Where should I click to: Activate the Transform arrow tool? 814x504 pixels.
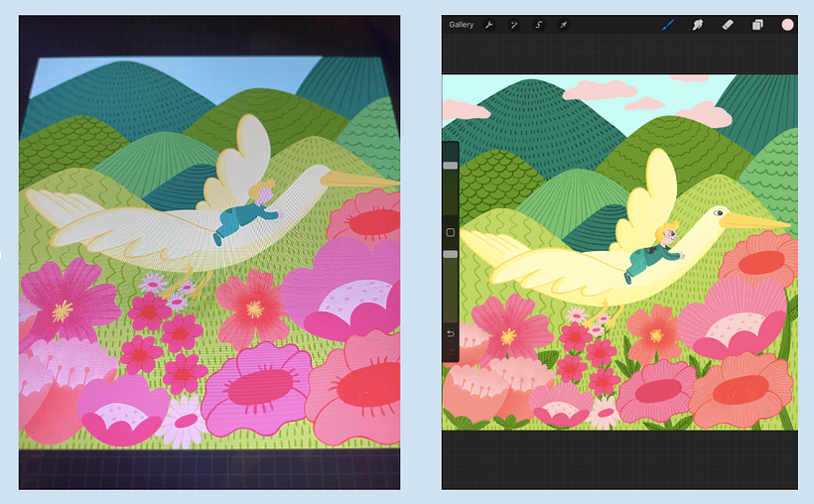point(563,25)
